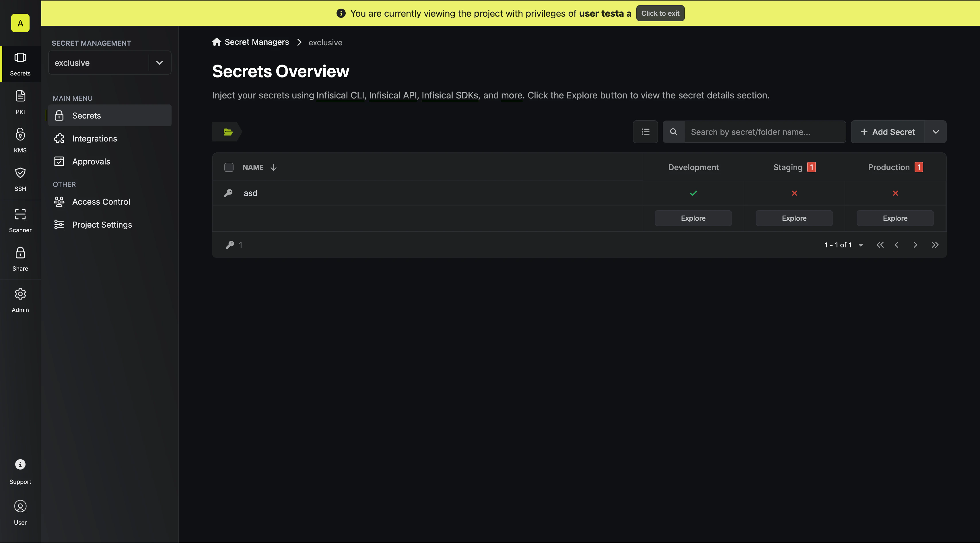
Task: Click the info icon in yellow banner
Action: (x=341, y=13)
